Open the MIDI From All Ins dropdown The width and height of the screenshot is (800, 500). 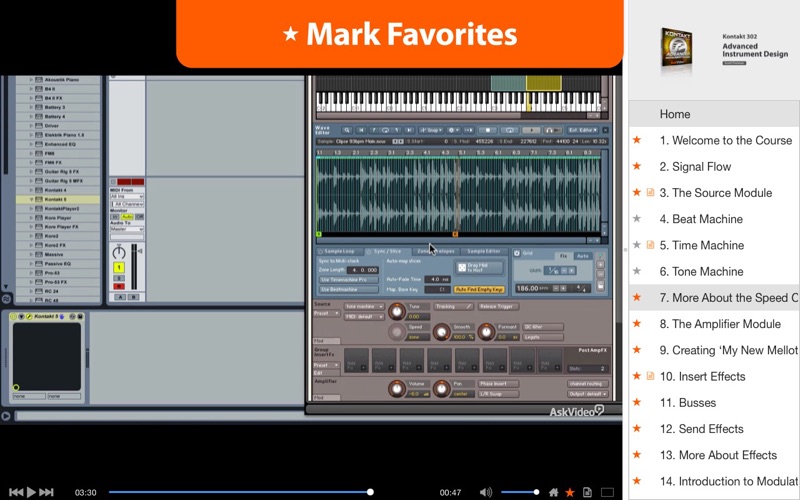point(127,196)
